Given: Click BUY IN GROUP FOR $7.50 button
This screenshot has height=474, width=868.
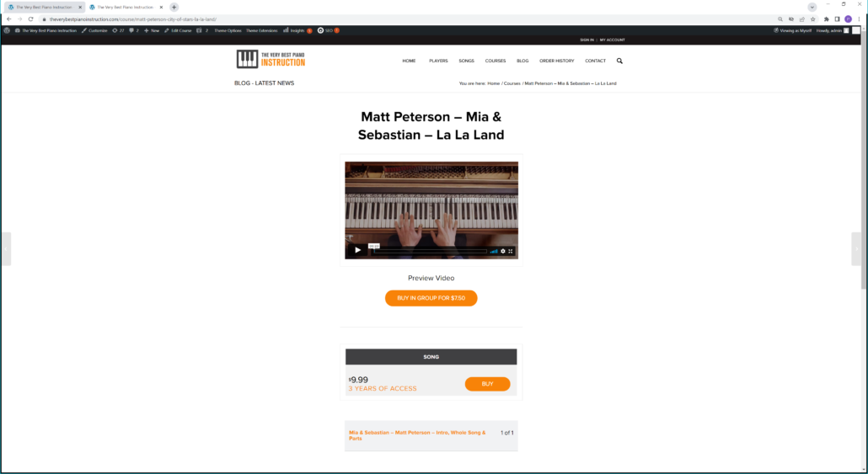Looking at the screenshot, I should 431,298.
